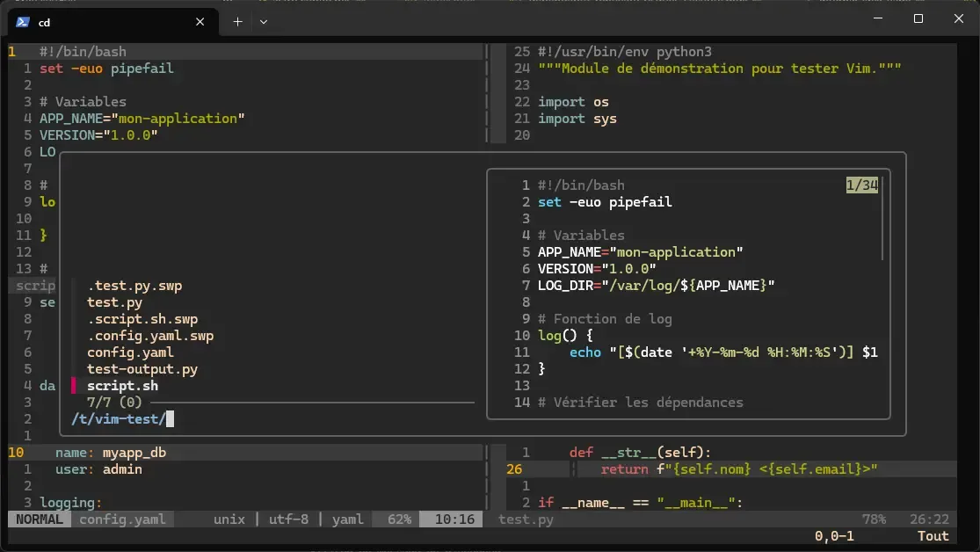Click the Tout scroll indicator
The height and width of the screenshot is (552, 980).
click(x=932, y=535)
